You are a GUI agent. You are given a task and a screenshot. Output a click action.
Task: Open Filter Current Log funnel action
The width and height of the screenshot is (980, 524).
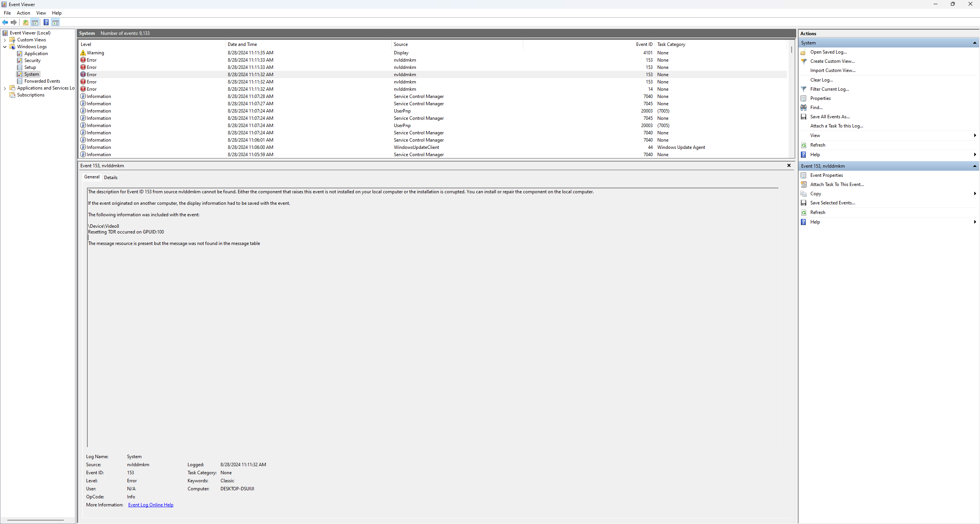click(x=829, y=89)
